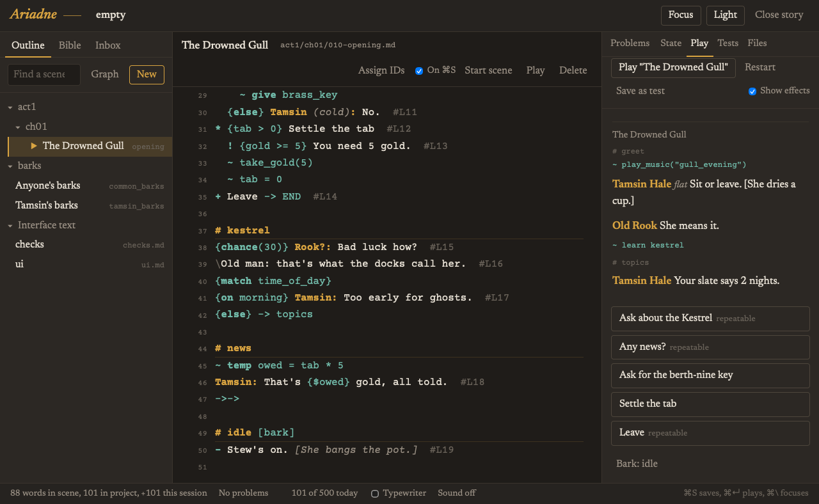Click the No problems status entry
The height and width of the screenshot is (504, 819).
point(243,493)
